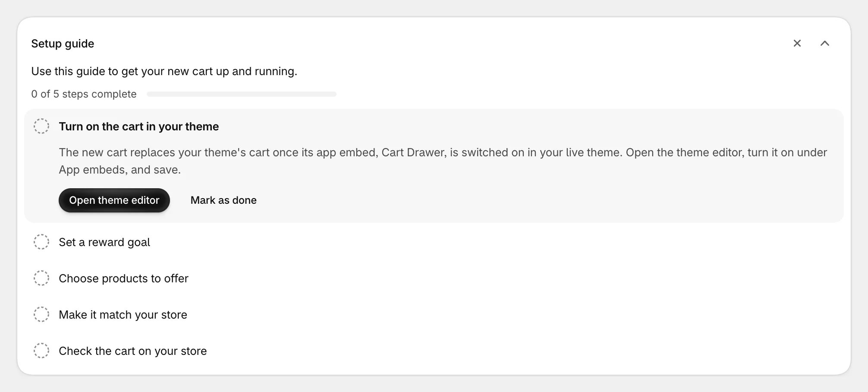The height and width of the screenshot is (392, 868).
Task: Click the 'Use this guide' subtitle text
Action: coord(164,71)
